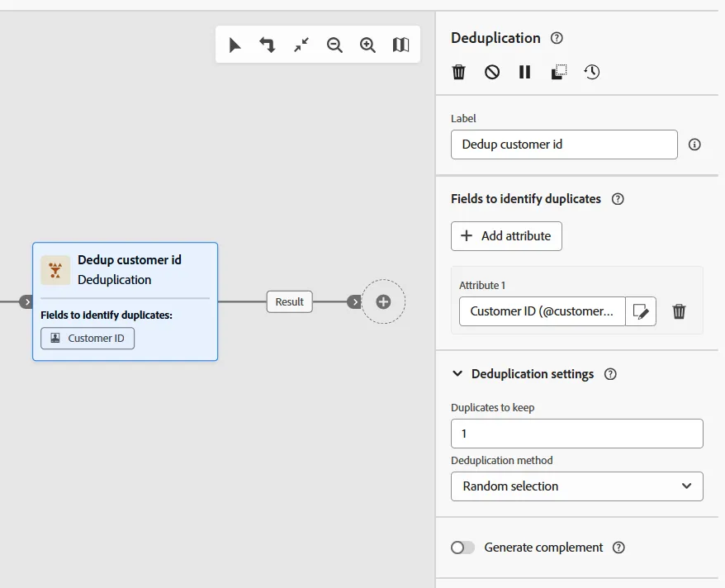Click the fit-to-screen collapse arrows icon

pos(301,45)
